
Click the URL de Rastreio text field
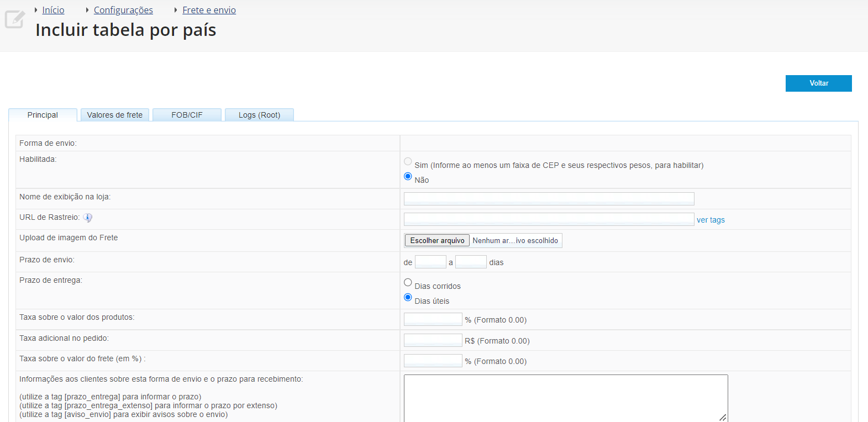(x=549, y=219)
